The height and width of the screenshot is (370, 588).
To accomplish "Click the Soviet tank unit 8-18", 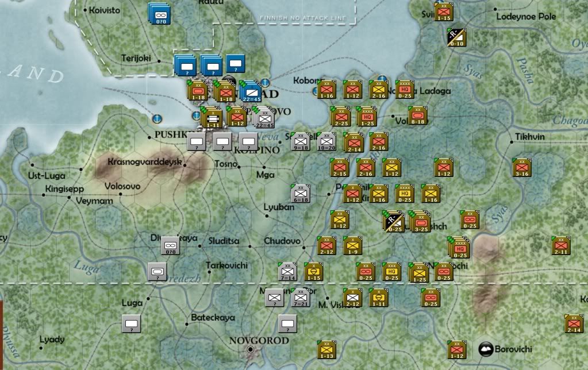I will [x=418, y=115].
